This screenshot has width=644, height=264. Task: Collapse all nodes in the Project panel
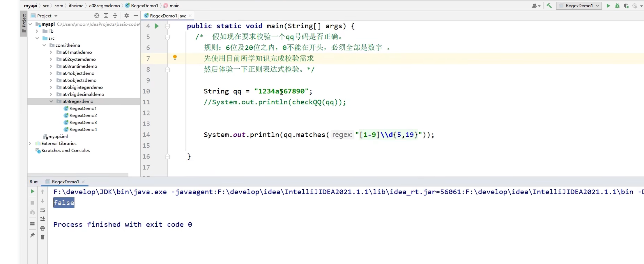115,15
